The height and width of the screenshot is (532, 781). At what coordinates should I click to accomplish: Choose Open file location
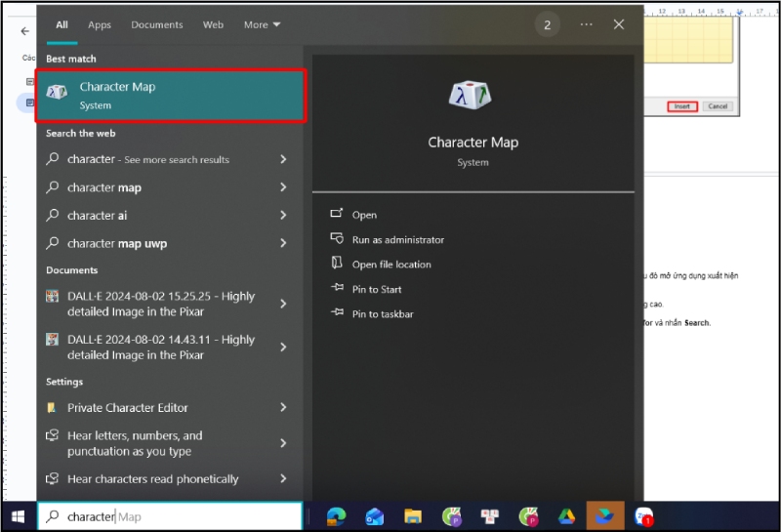pos(391,265)
